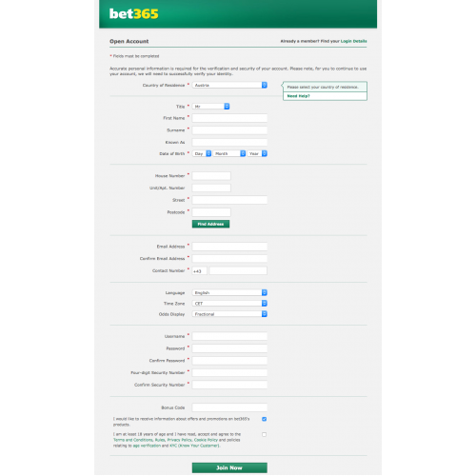The width and height of the screenshot is (476, 476).
Task: Focus the First Name input field
Action: tap(229, 118)
